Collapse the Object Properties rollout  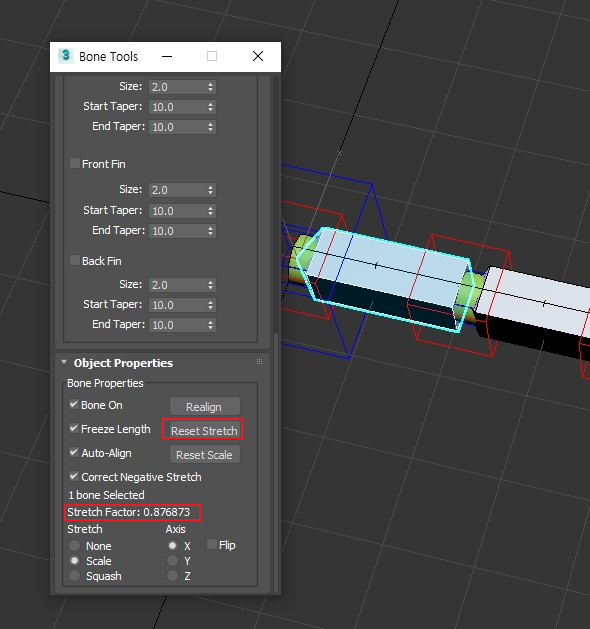(x=64, y=362)
